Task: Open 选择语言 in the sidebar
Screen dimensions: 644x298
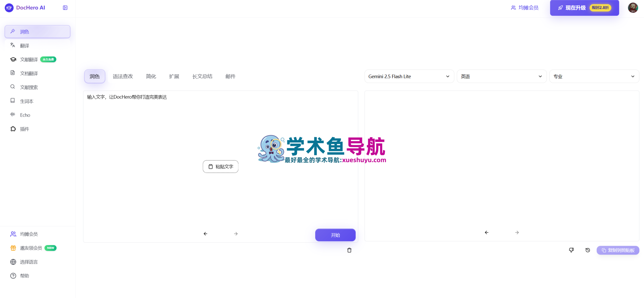Action: 37,262
